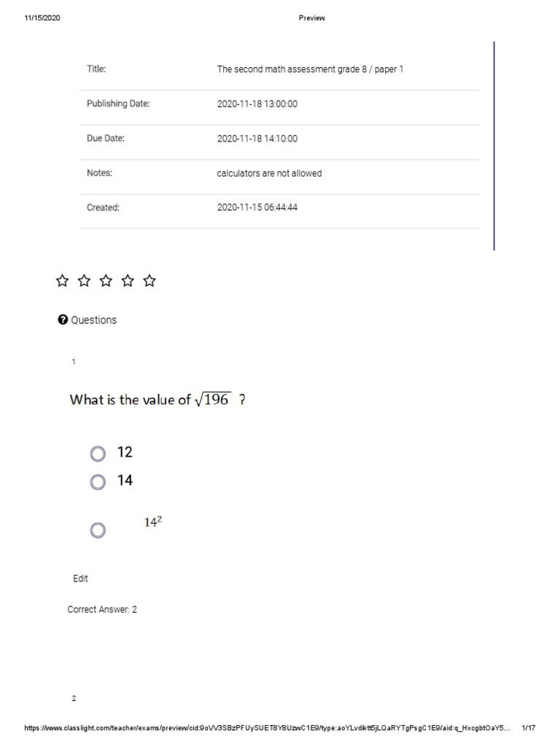Click the Publishing Date value

pyautogui.click(x=257, y=104)
